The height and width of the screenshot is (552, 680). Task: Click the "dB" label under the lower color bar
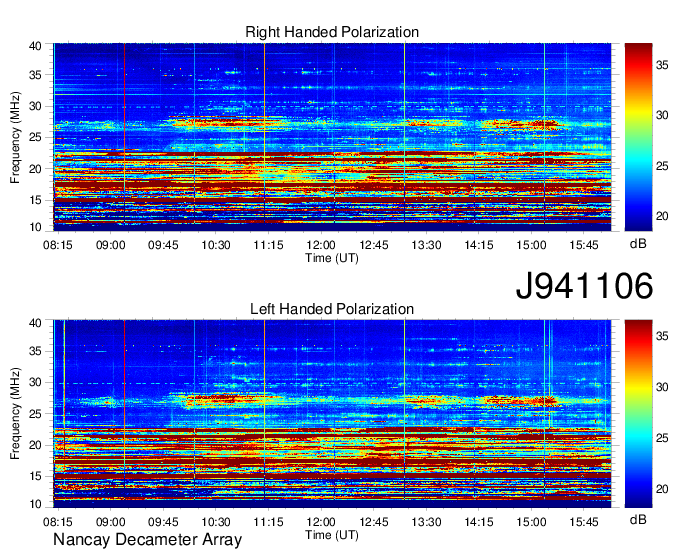(638, 519)
